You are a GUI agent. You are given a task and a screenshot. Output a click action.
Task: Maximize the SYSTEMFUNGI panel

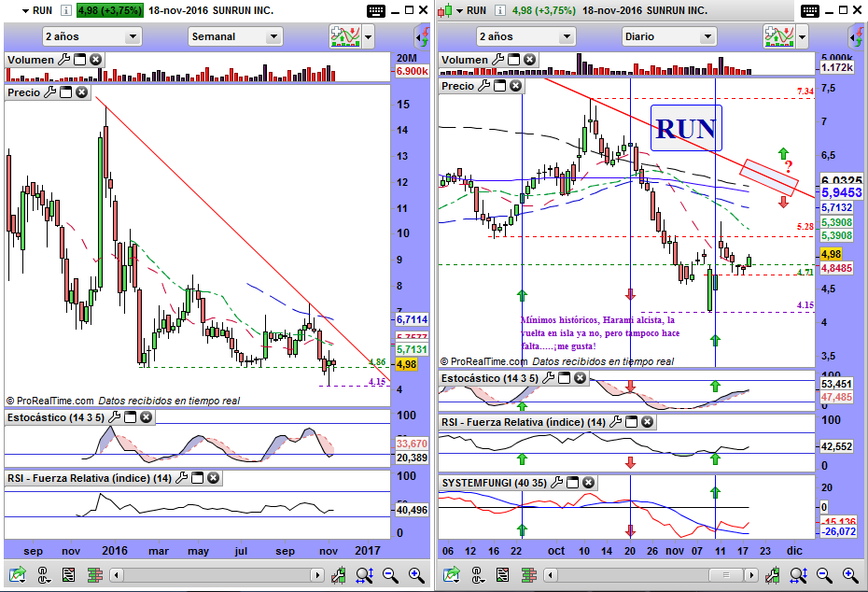[x=573, y=483]
